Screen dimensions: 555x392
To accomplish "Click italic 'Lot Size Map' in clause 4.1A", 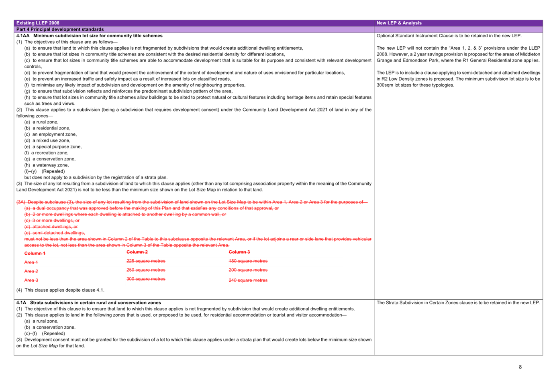I will click(44, 345).
